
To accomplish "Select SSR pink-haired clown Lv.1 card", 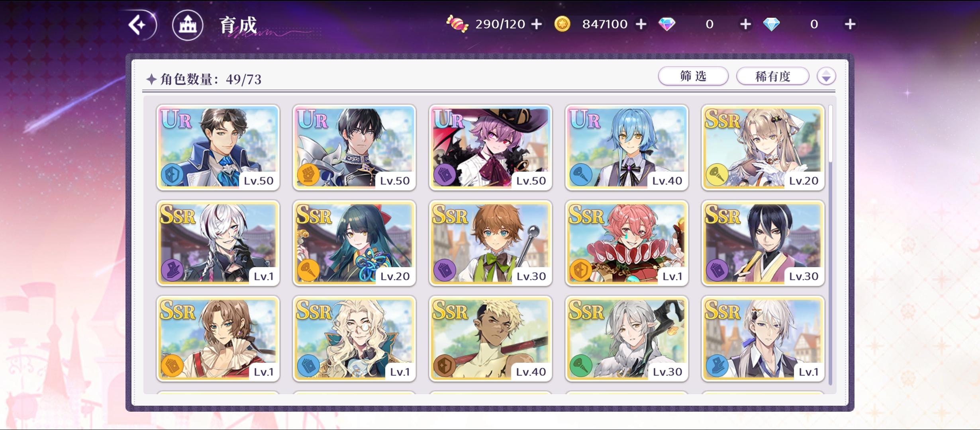I will [627, 243].
